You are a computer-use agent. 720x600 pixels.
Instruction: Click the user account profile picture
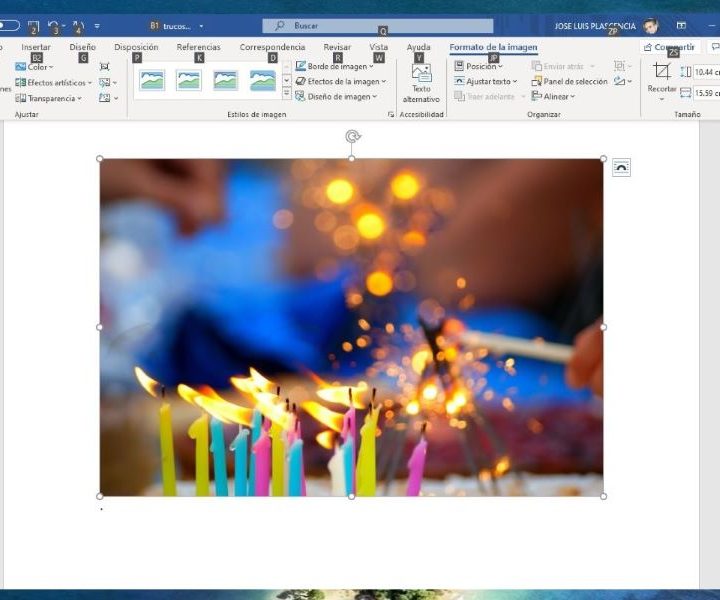coord(650,26)
